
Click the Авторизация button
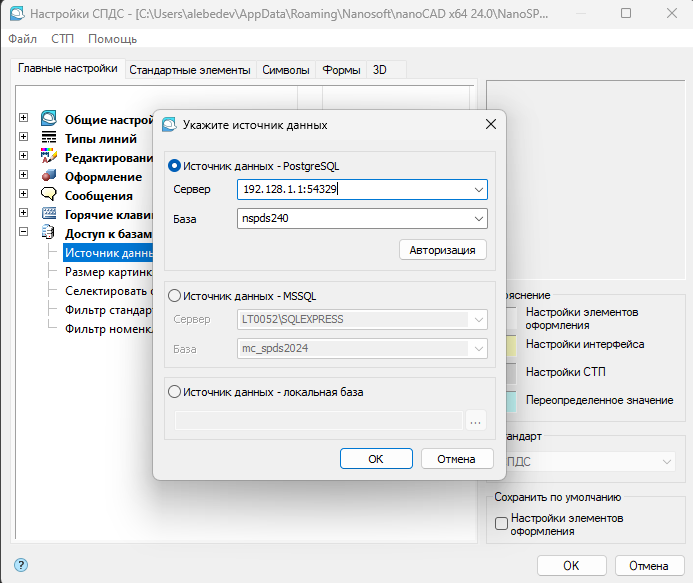click(442, 250)
